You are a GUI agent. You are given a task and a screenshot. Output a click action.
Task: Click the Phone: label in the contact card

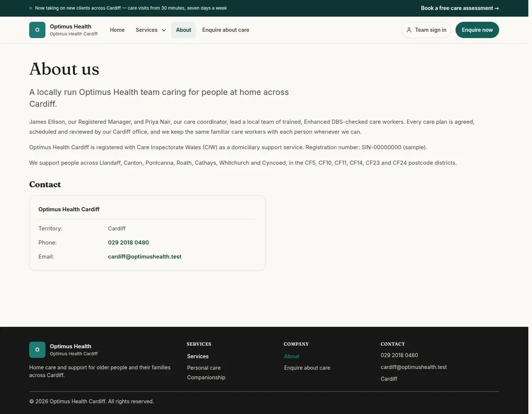[x=47, y=243]
